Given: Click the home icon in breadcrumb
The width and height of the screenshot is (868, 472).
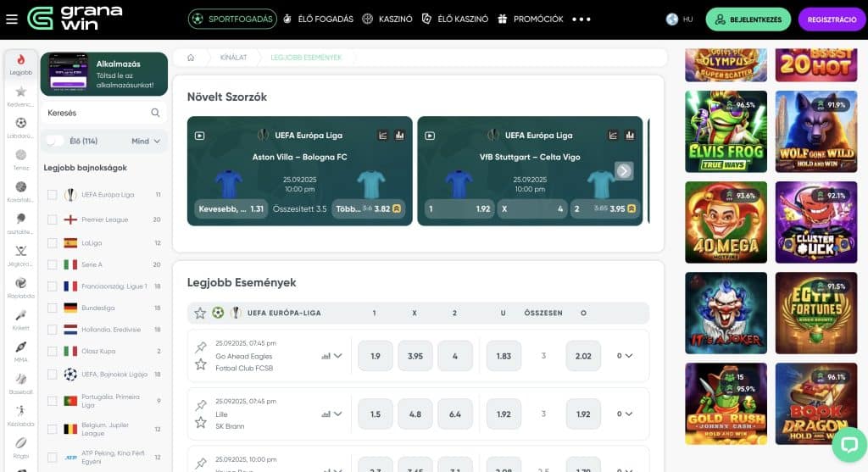Looking at the screenshot, I should (191, 58).
